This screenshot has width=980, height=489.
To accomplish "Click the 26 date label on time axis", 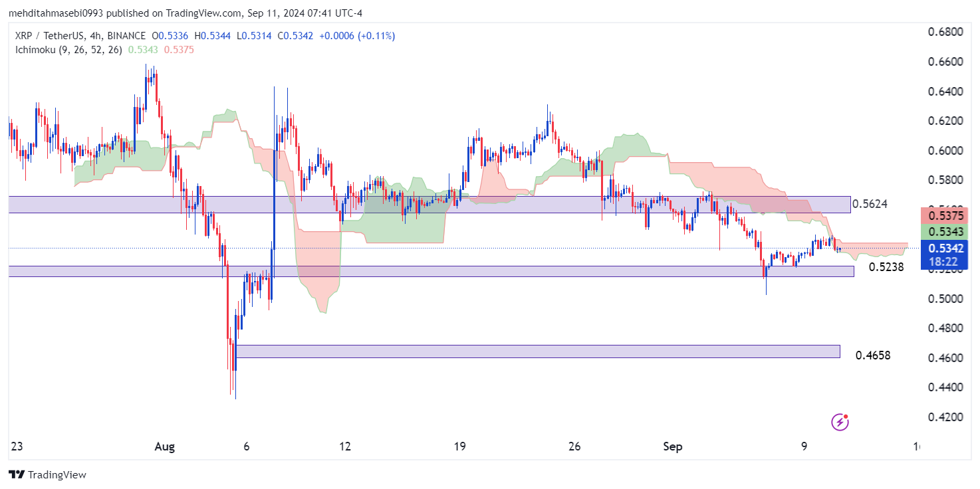I will pyautogui.click(x=576, y=447).
